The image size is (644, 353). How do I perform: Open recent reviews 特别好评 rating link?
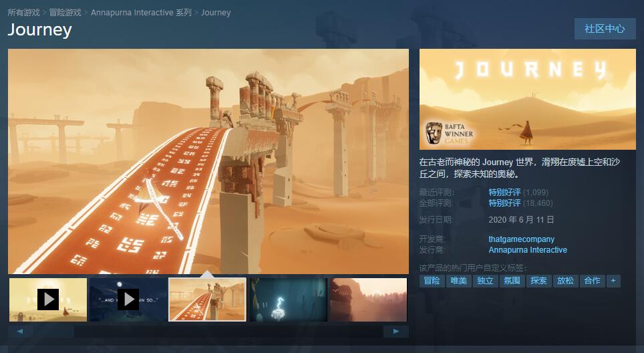click(504, 193)
